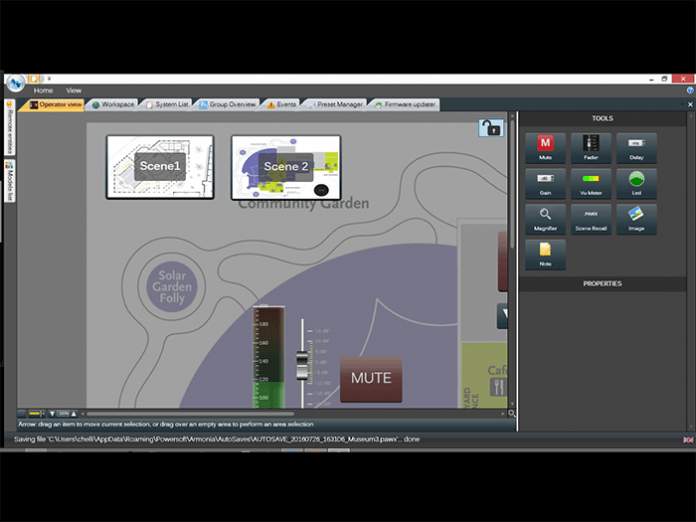Viewport: 696px width, 522px height.
Task: Click the vertical scrollbar of canvas
Action: point(512,184)
